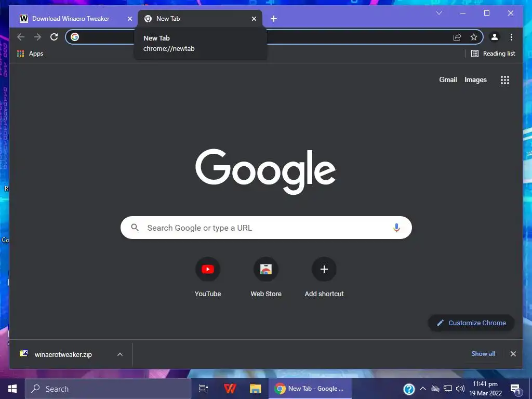The width and height of the screenshot is (532, 399).
Task: Click Show all downloads link
Action: (x=483, y=353)
